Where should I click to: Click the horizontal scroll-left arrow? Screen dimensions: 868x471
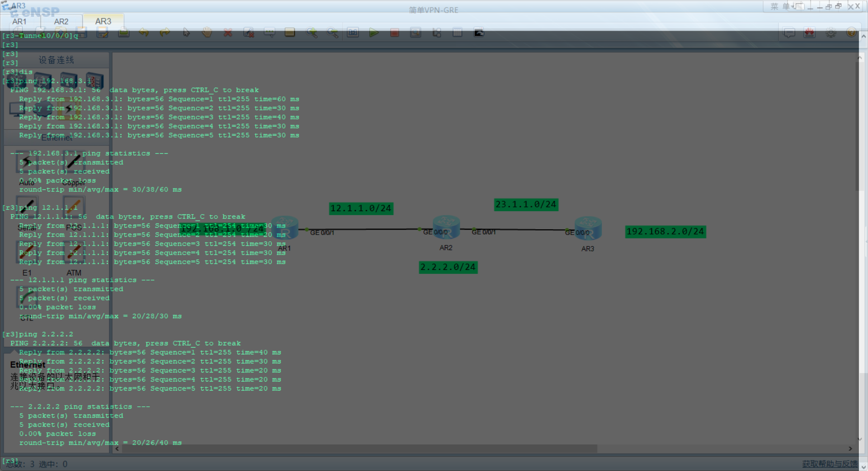117,449
